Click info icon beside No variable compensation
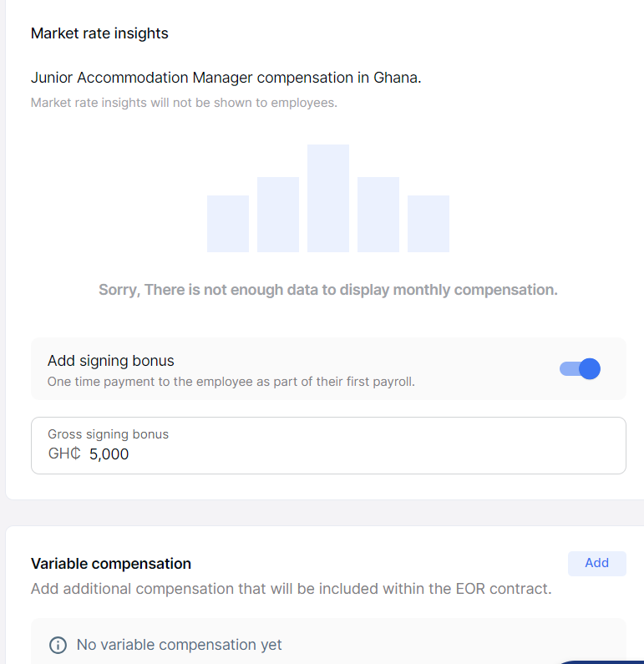Image resolution: width=644 pixels, height=664 pixels. pyautogui.click(x=58, y=645)
